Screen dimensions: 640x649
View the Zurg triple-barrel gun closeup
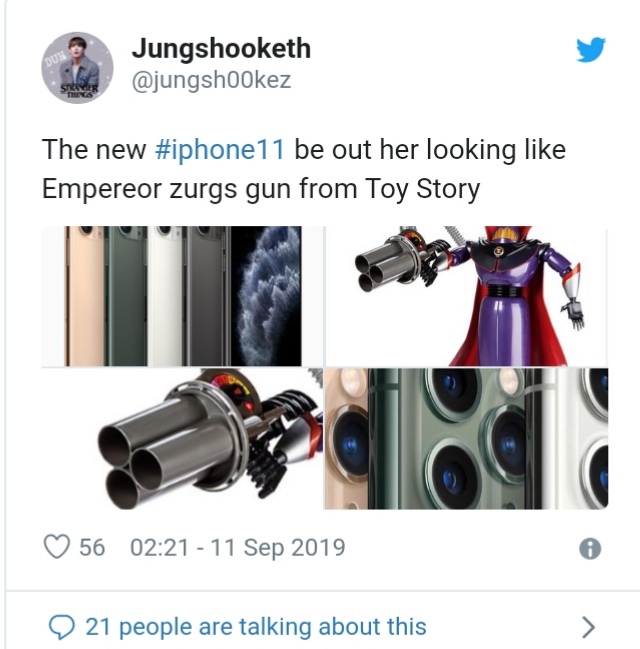pos(183,439)
